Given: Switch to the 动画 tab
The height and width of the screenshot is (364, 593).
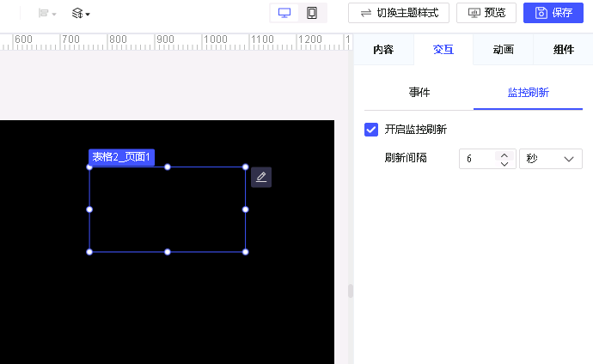Looking at the screenshot, I should pos(504,50).
